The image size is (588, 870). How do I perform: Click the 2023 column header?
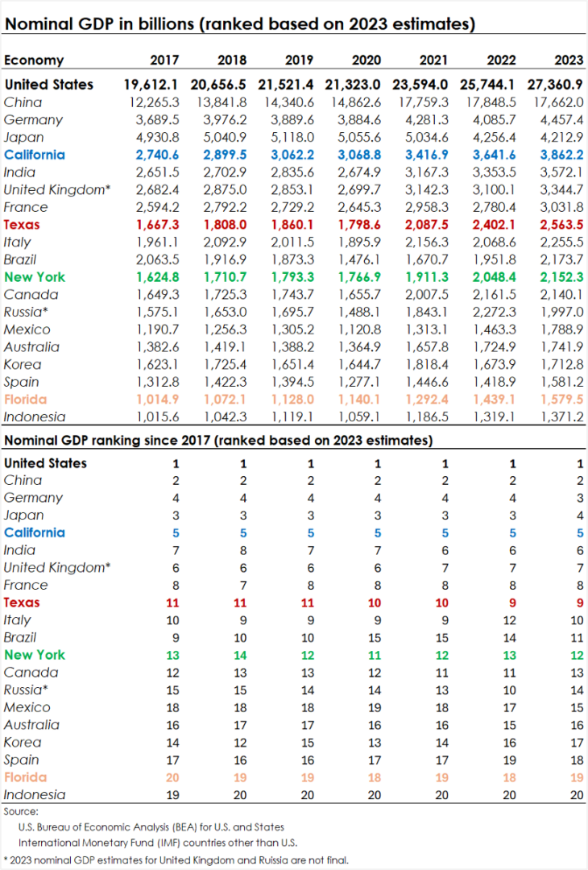[x=569, y=60]
